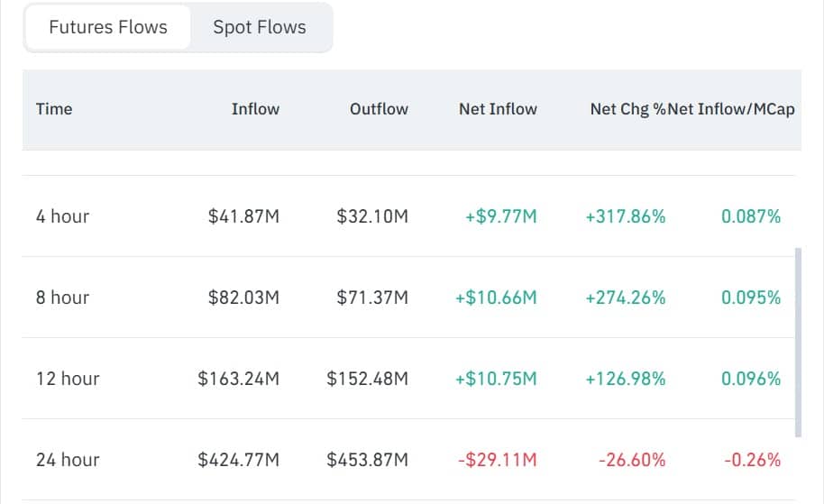Viewport: 824px width, 504px height.
Task: Click the Outflow column header
Action: click(379, 109)
